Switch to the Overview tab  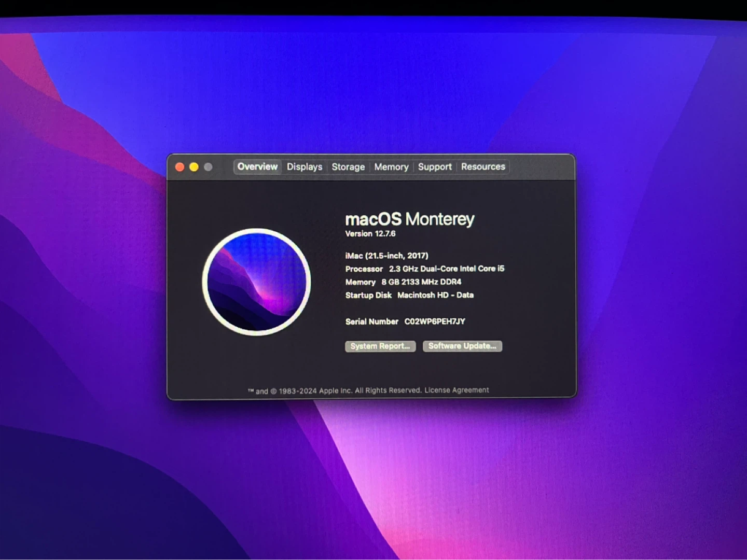(x=257, y=166)
